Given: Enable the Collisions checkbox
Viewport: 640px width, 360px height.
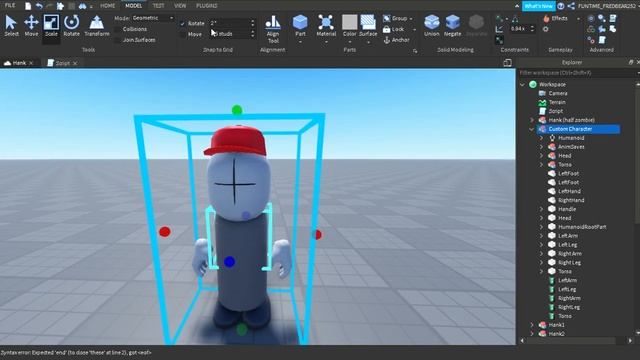Looking at the screenshot, I should 118,29.
